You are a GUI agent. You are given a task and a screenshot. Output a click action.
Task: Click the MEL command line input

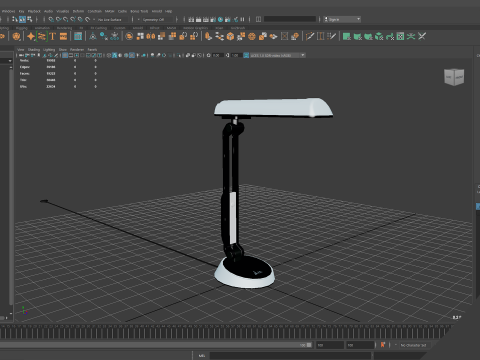tap(290, 356)
